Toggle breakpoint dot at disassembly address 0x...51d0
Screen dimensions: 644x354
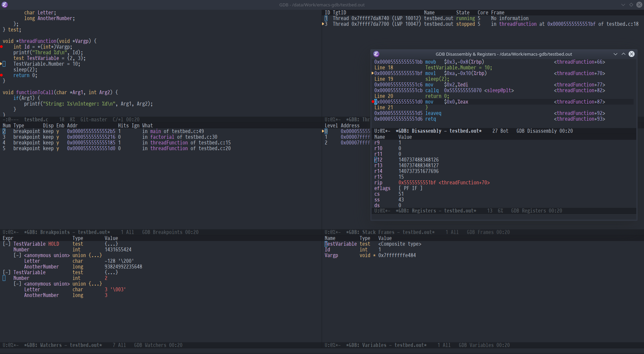(373, 102)
